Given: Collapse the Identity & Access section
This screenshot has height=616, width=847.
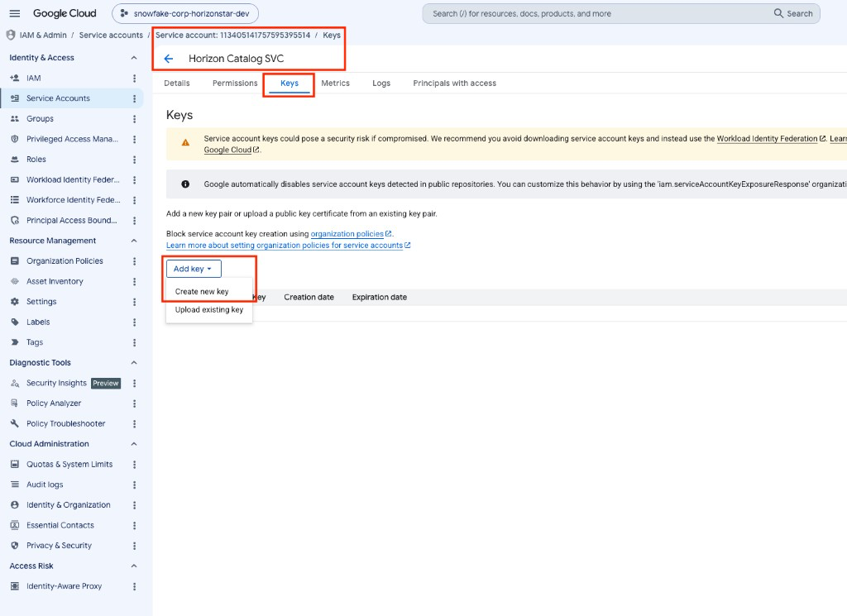Looking at the screenshot, I should pyautogui.click(x=134, y=58).
